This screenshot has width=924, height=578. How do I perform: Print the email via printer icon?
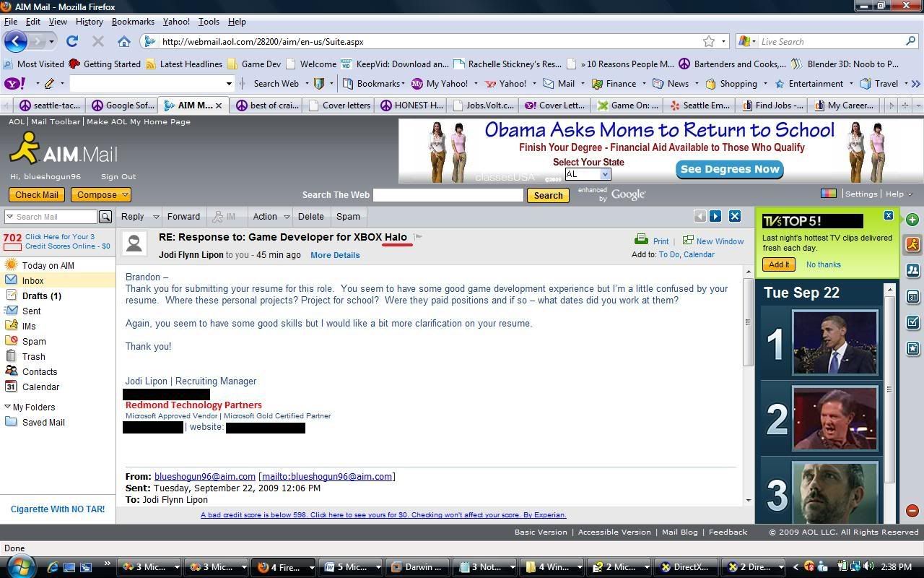click(641, 240)
